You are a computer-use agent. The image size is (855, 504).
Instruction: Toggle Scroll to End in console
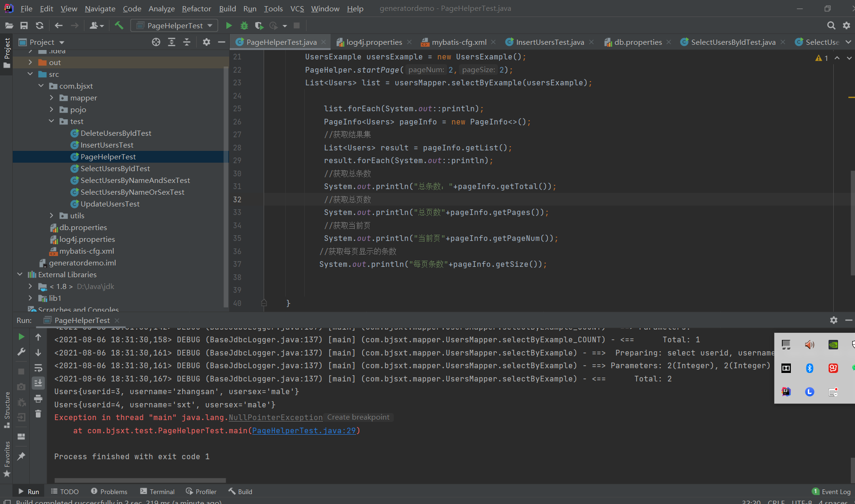[38, 383]
